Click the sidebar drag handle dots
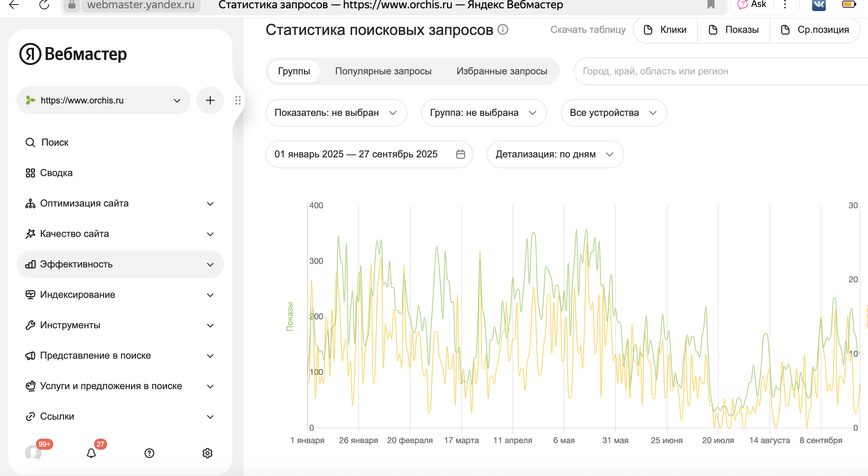The width and height of the screenshot is (868, 476). point(238,100)
